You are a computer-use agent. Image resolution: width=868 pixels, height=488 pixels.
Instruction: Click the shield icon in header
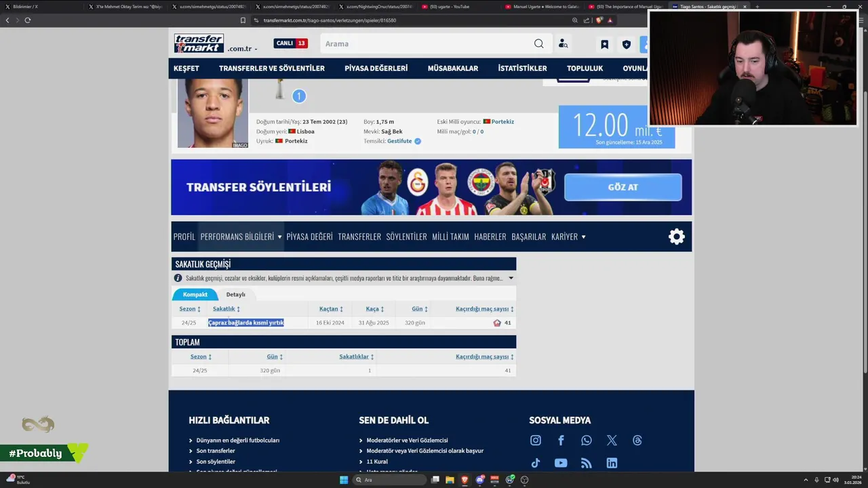pos(627,44)
